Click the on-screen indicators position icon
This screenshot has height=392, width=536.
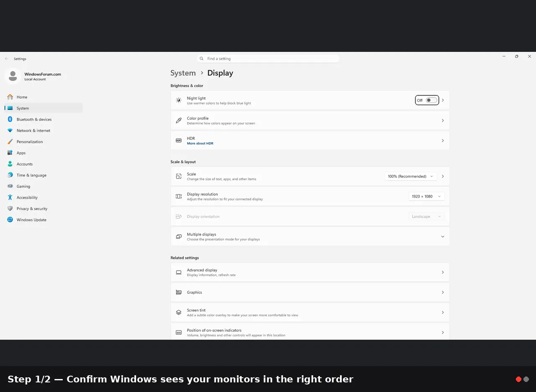(179, 333)
